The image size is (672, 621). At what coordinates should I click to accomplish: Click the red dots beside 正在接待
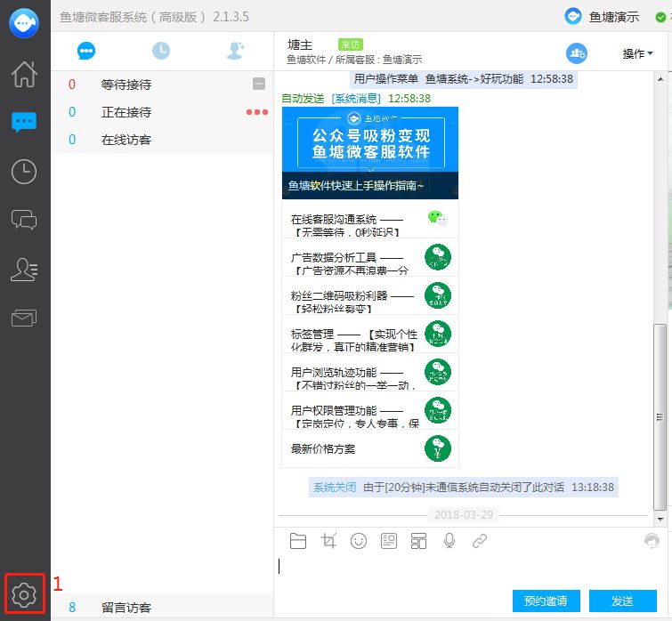point(257,112)
